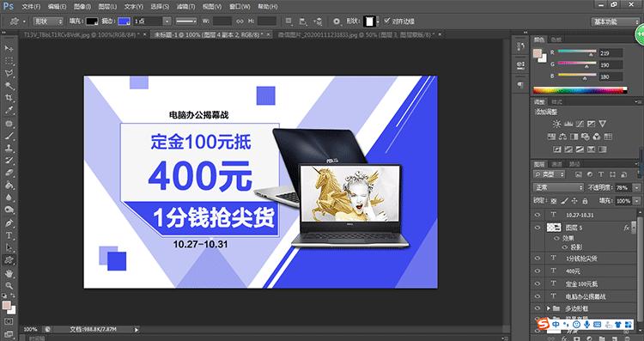Add a Photo Filter adjustment
644x341 pixels.
tap(586, 137)
